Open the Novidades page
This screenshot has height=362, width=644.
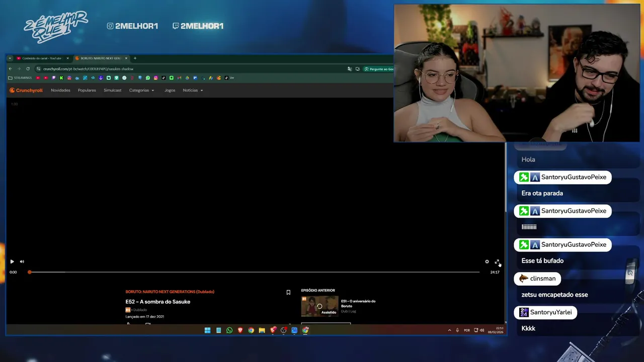point(60,90)
